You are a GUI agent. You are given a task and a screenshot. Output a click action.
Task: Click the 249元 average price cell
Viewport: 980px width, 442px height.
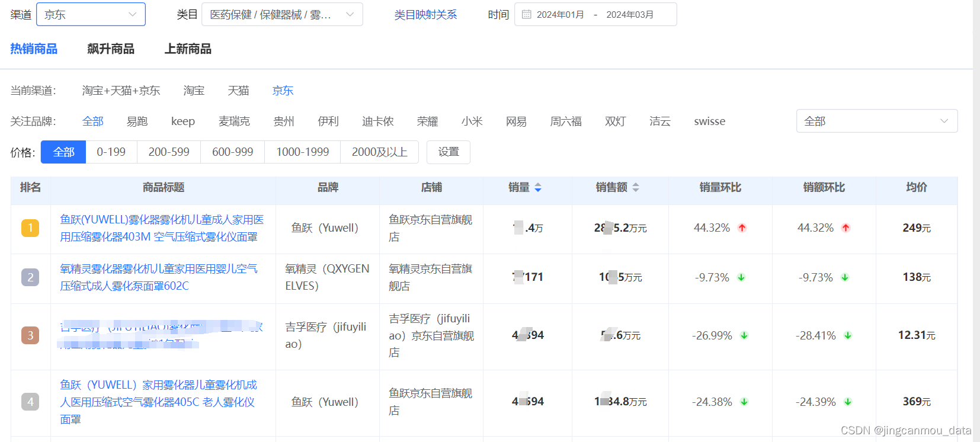(917, 228)
